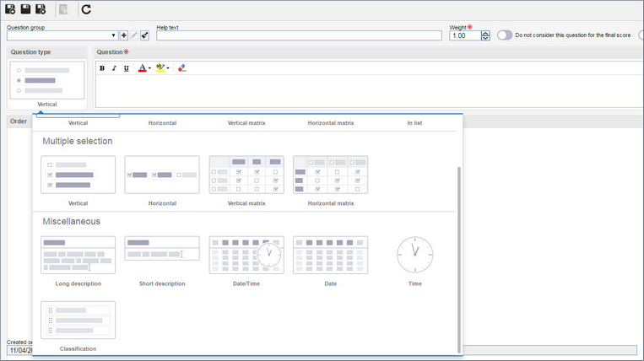Select Multiple selection Vertical type thumbnail
The image size is (644, 361).
(x=78, y=175)
